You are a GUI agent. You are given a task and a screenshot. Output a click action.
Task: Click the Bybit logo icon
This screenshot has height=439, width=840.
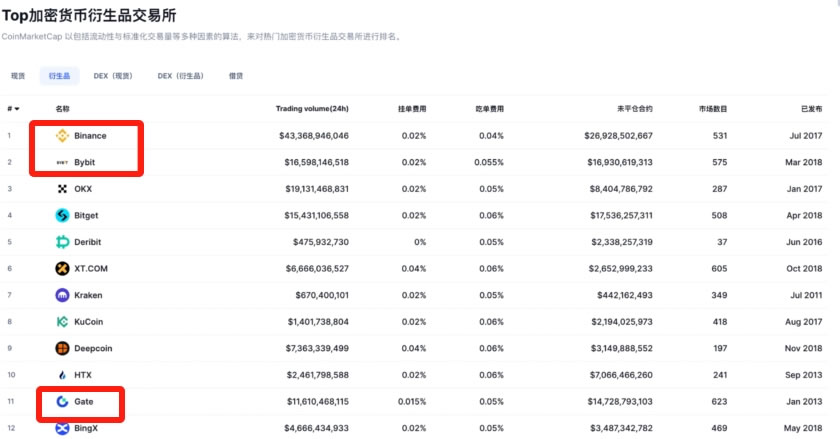pyautogui.click(x=61, y=162)
